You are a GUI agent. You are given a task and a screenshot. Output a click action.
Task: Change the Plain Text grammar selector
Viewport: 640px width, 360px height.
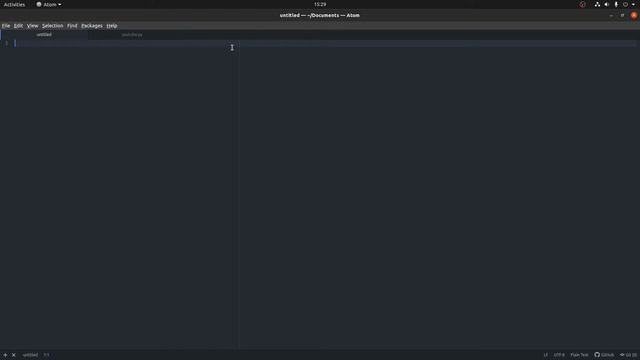579,355
